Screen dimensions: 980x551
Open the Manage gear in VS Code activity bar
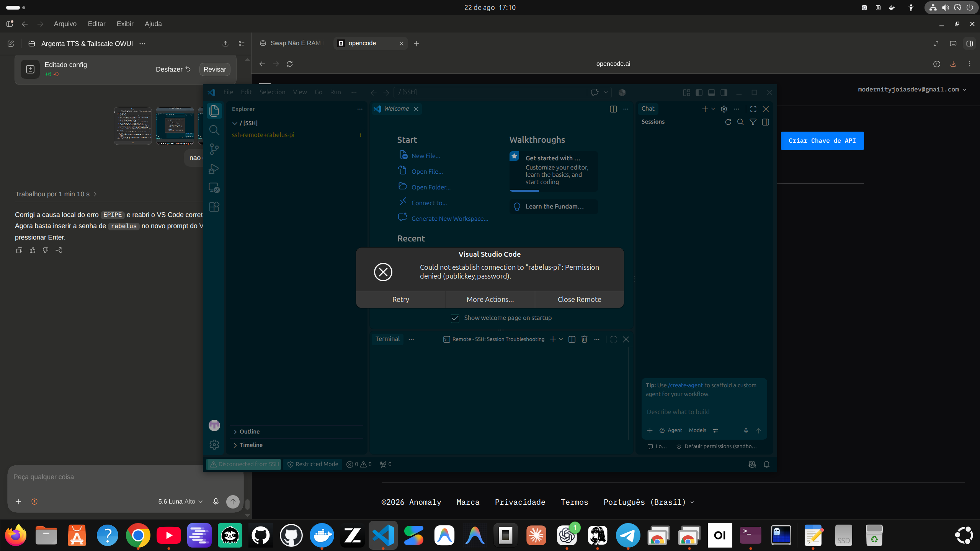(x=214, y=444)
